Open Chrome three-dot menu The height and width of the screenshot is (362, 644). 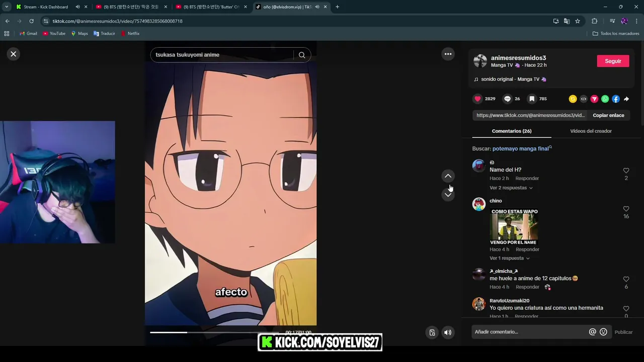[636, 21]
